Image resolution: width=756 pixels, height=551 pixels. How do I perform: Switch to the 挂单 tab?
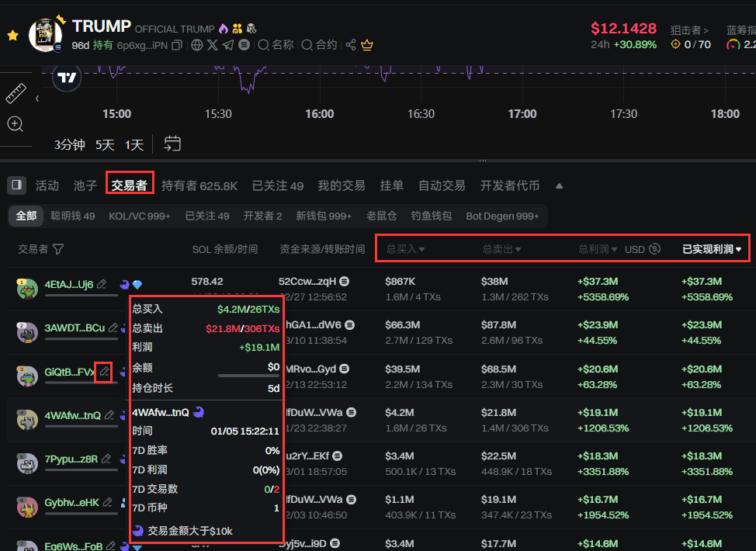[x=391, y=185]
